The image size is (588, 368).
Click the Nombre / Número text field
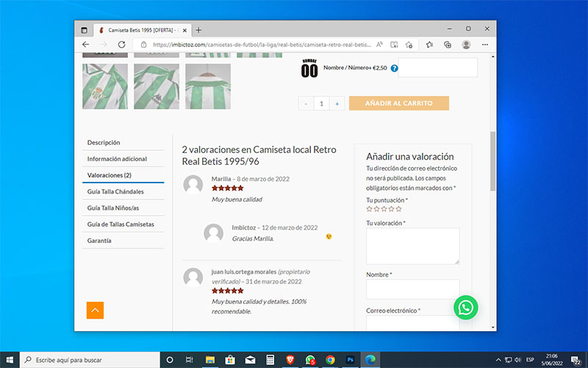tap(437, 68)
